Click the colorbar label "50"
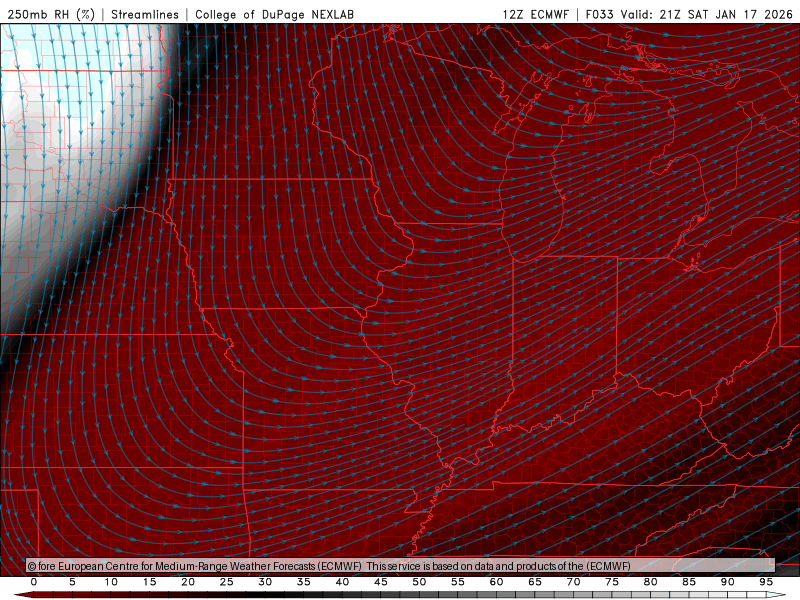Image resolution: width=800 pixels, height=600 pixels. click(x=419, y=582)
